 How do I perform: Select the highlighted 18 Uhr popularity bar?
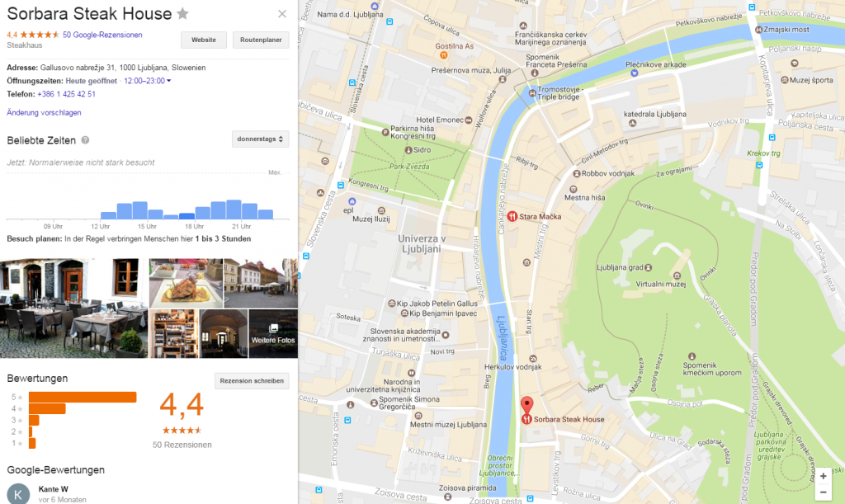click(187, 216)
